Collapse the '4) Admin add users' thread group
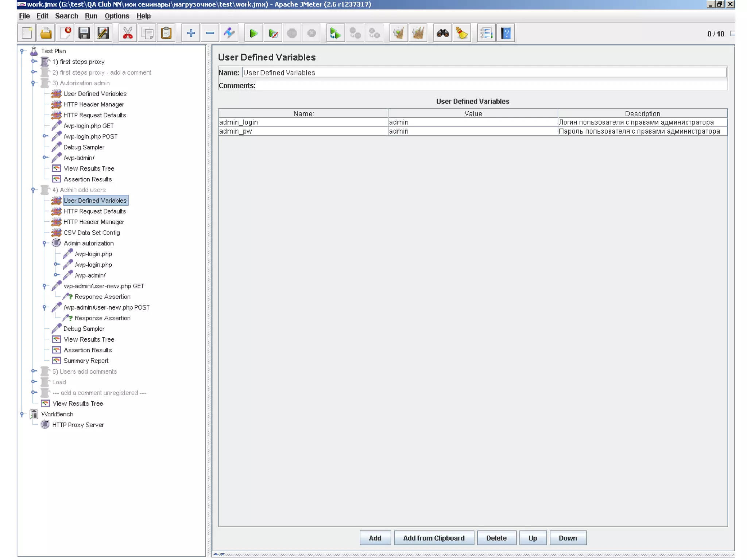747x560 pixels. pos(33,190)
